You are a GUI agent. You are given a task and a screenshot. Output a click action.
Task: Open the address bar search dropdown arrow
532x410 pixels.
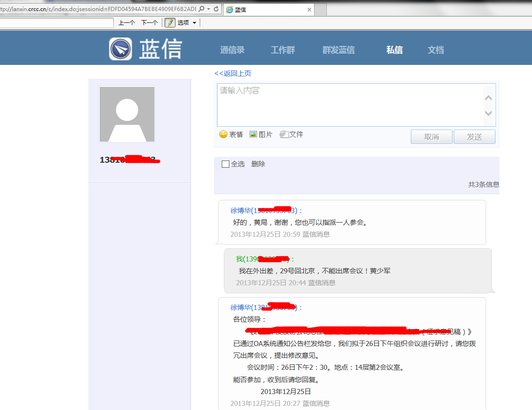(x=209, y=9)
